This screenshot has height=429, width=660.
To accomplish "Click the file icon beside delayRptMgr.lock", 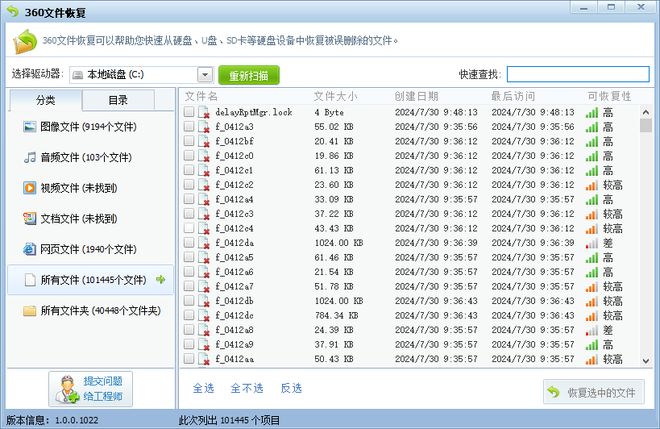I will 204,113.
